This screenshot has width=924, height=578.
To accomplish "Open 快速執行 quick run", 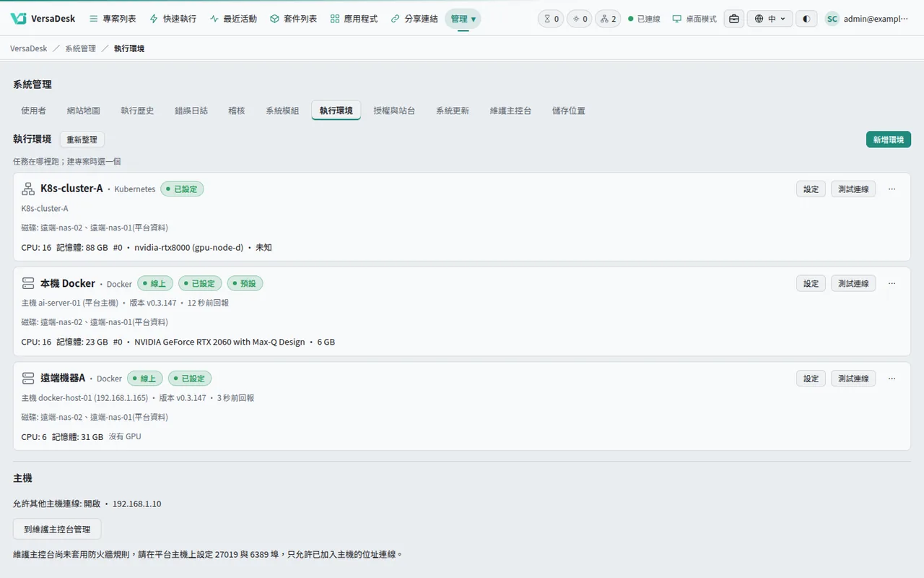I will tap(173, 19).
